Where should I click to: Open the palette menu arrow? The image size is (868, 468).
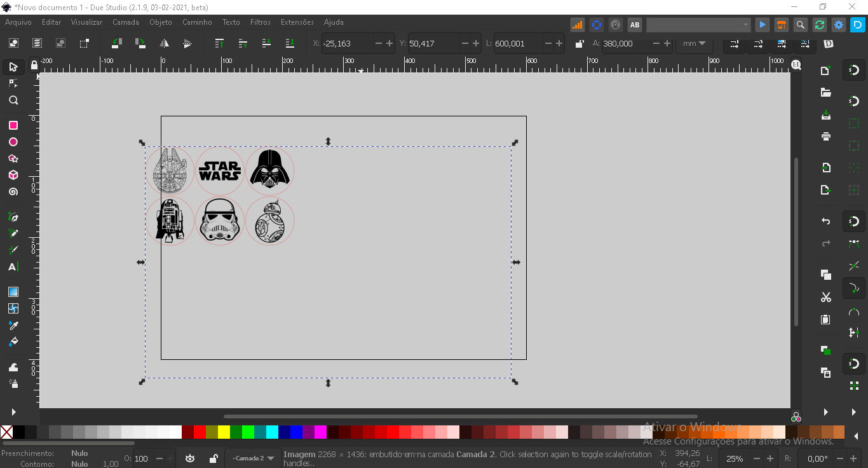857,437
